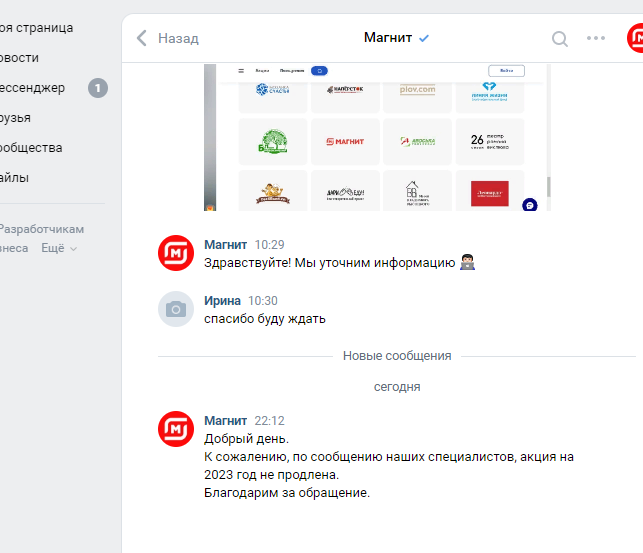643x553 pixels.
Task: Open the attached screenshot image
Action: point(377,137)
